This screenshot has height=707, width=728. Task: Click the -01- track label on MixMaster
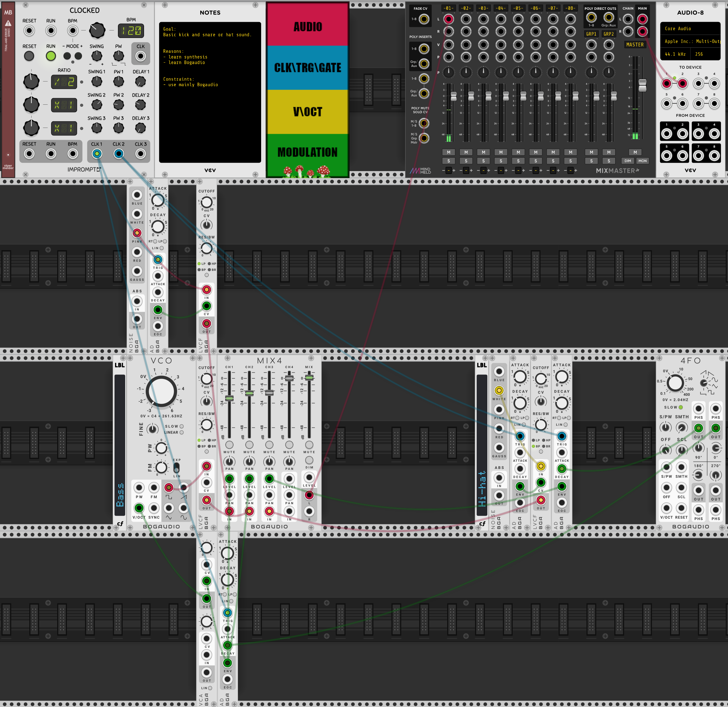(x=449, y=8)
